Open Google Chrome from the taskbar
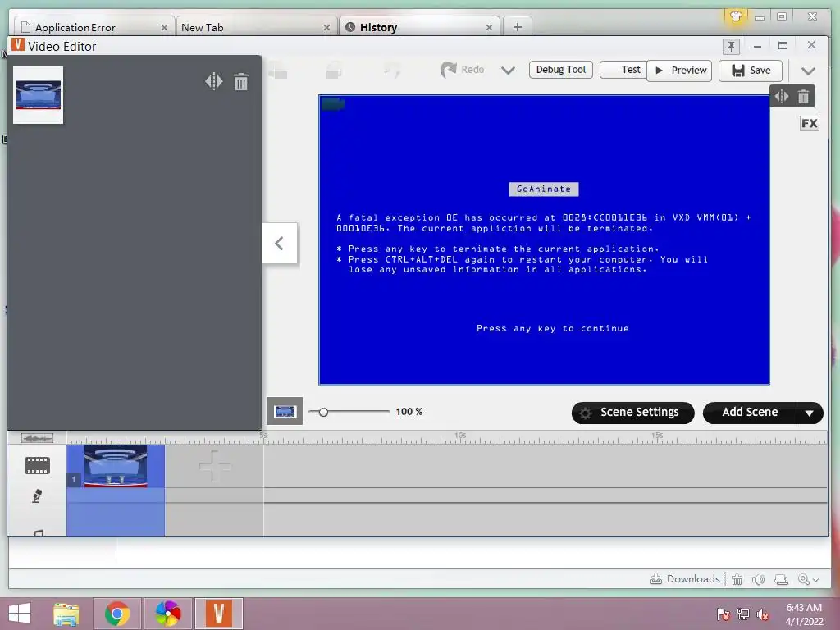Viewport: 840px width, 630px height. tap(117, 614)
